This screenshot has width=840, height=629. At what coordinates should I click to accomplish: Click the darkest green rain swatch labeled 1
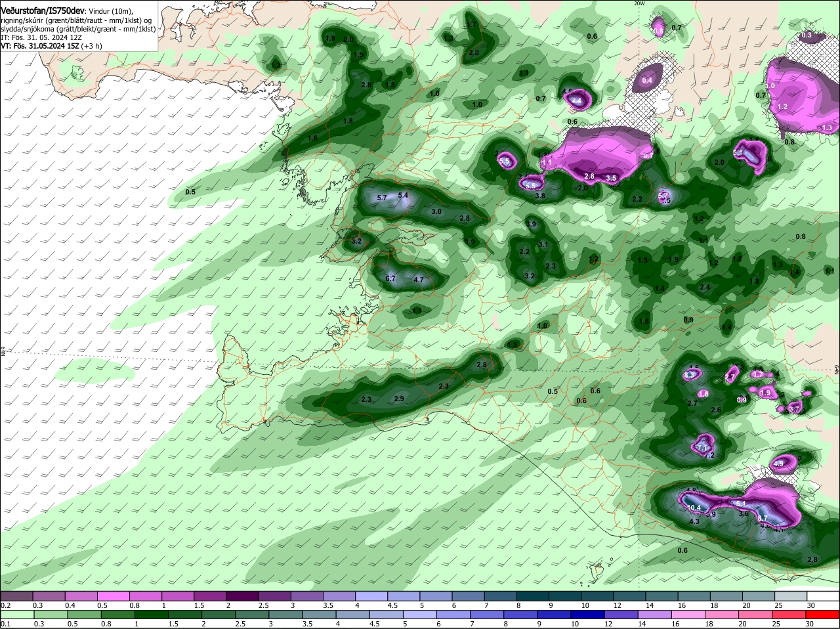click(x=151, y=614)
